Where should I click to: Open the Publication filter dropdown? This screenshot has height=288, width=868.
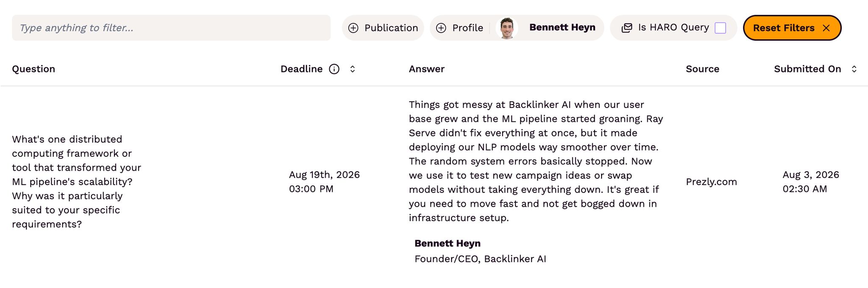383,28
